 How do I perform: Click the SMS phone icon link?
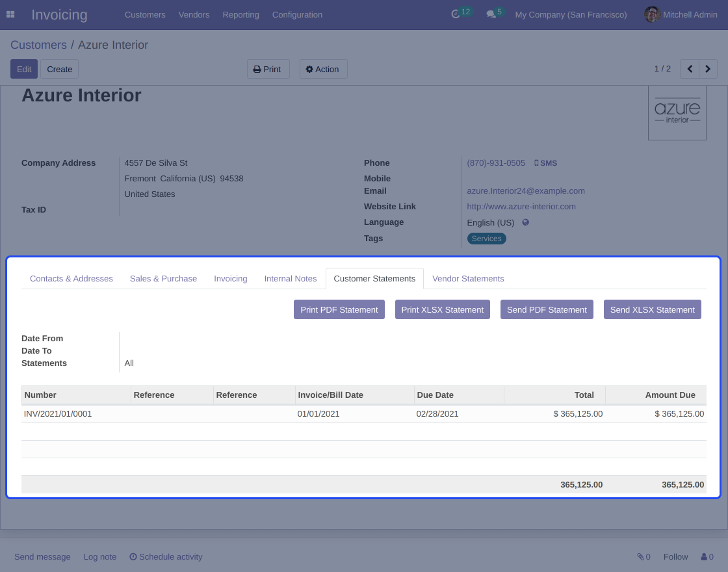tap(545, 163)
